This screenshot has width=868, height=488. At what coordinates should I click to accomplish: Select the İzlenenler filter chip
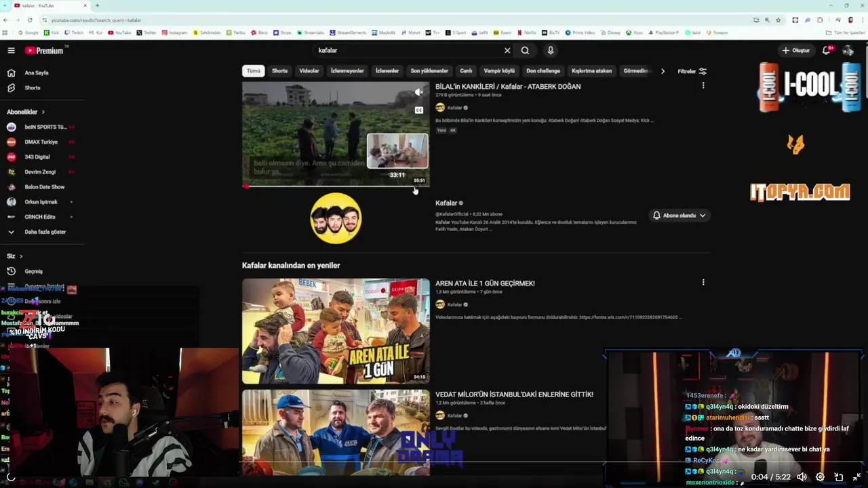tap(387, 70)
